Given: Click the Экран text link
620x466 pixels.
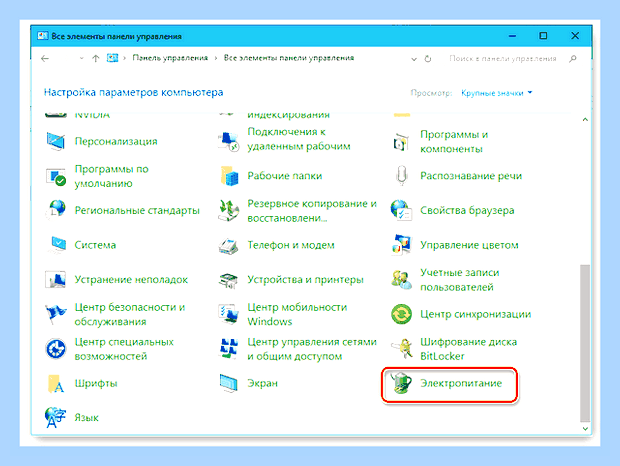Looking at the screenshot, I should (x=263, y=383).
